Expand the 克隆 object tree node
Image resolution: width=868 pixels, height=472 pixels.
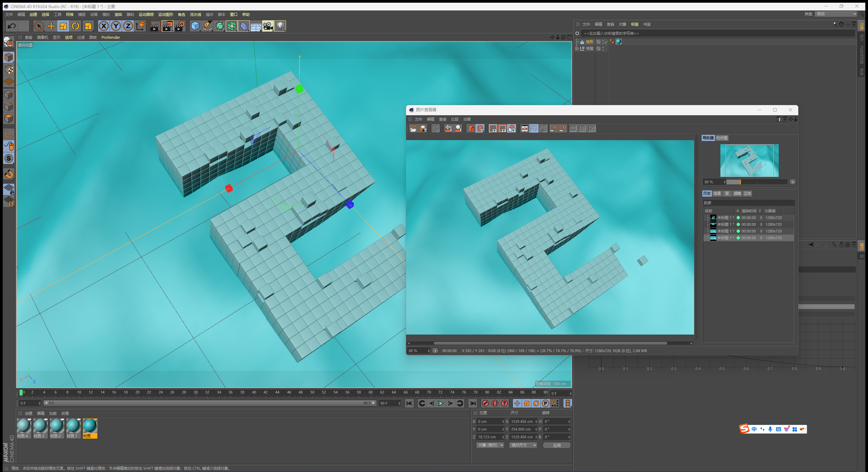(x=577, y=49)
